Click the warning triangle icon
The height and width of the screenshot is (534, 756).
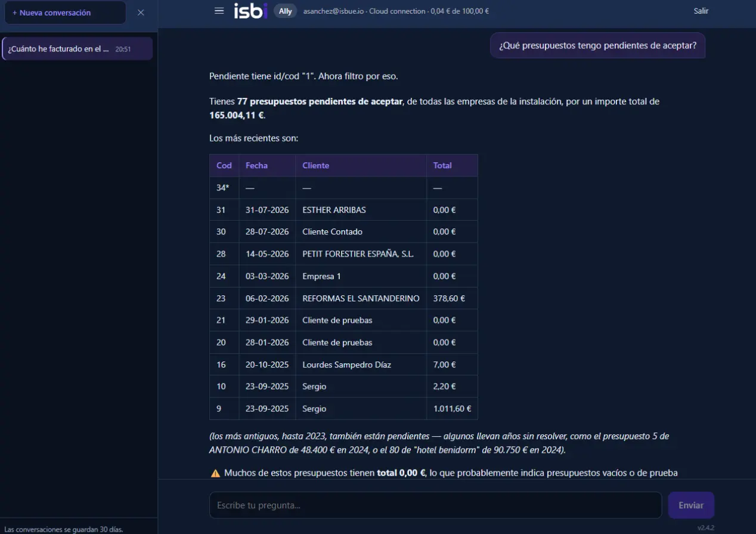pos(215,473)
